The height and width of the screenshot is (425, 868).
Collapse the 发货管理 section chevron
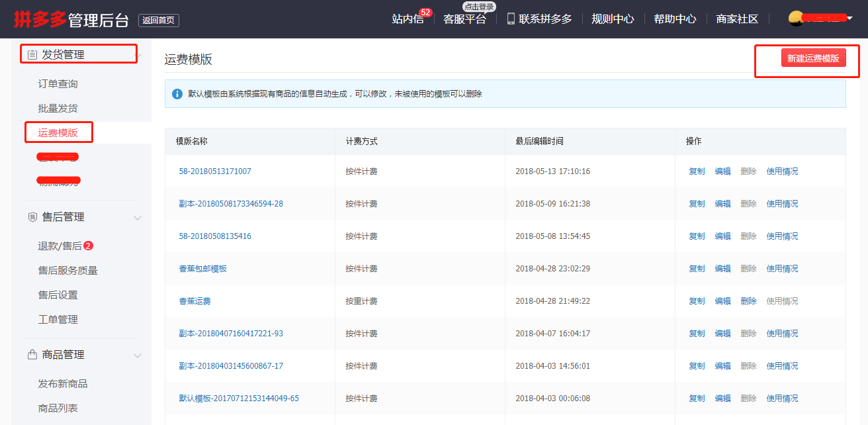[x=138, y=55]
